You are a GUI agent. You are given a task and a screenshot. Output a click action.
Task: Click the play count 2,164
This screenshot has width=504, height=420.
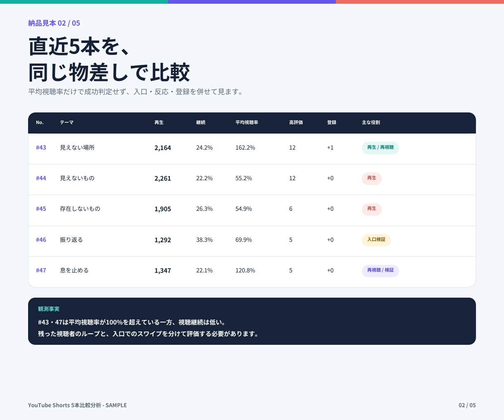[163, 148]
